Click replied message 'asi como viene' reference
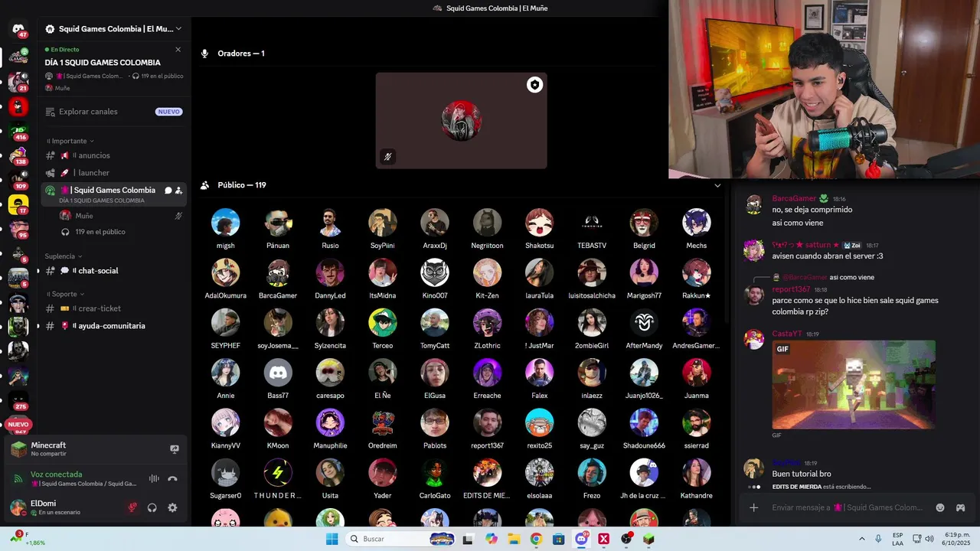The width and height of the screenshot is (980, 551). click(x=851, y=278)
